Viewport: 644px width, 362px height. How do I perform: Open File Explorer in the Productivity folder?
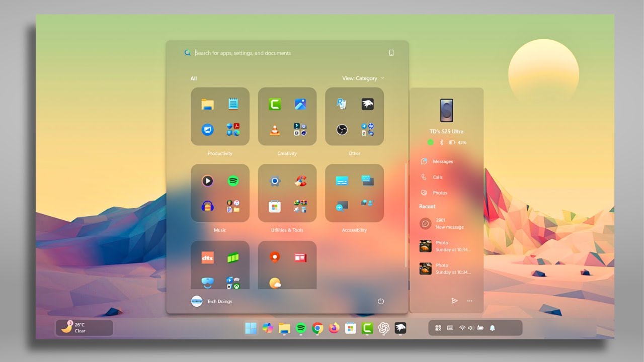207,104
